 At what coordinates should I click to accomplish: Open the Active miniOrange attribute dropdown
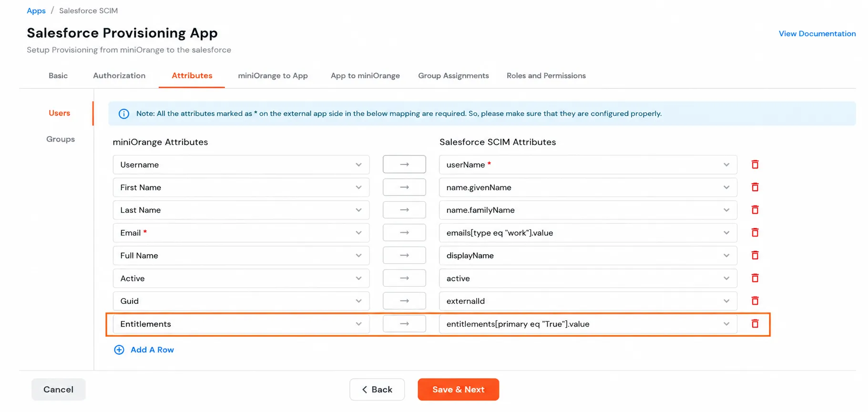click(241, 278)
